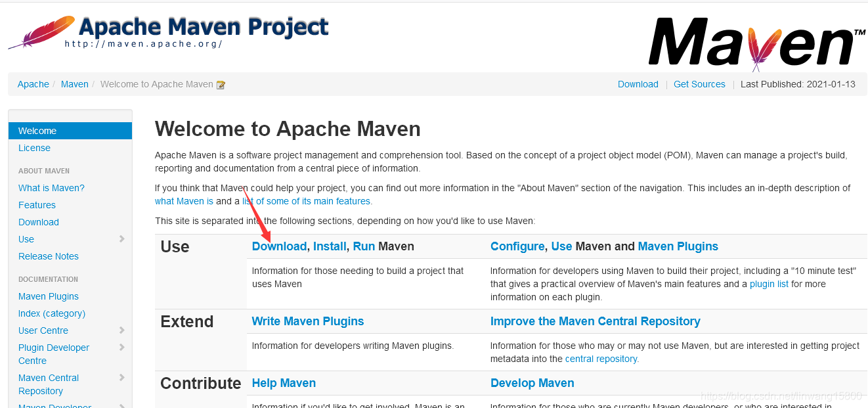Open User Centre sidebar item
868x408 pixels.
[x=43, y=330]
